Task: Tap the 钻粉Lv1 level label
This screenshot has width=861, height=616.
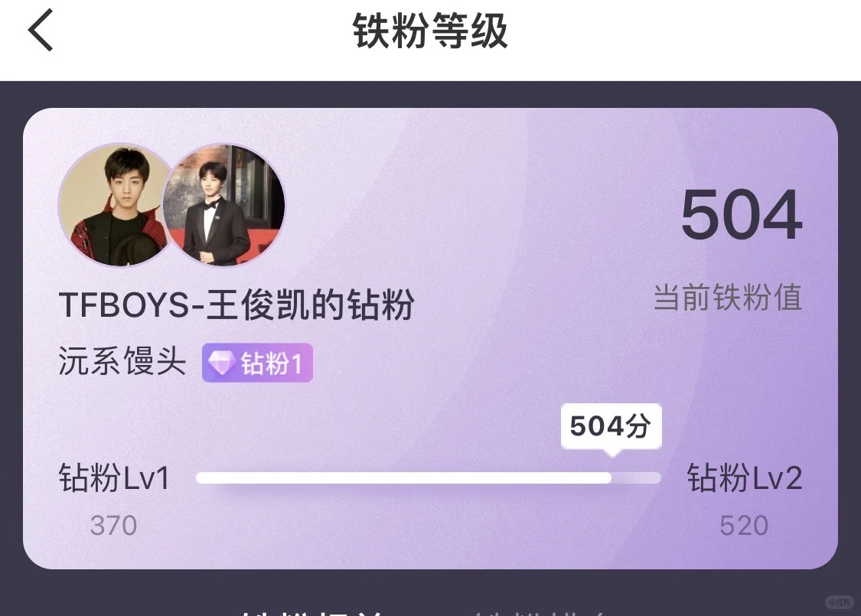Action: click(x=114, y=477)
